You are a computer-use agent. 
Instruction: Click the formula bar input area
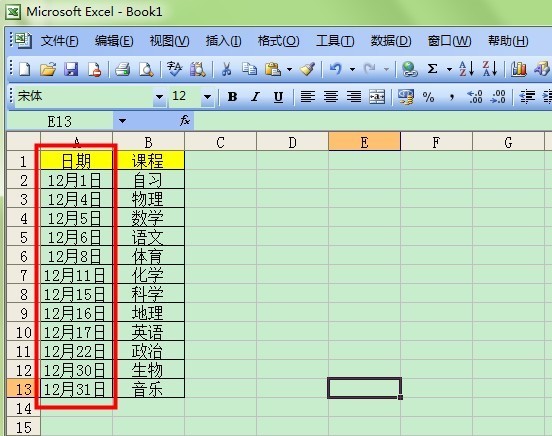pos(372,121)
